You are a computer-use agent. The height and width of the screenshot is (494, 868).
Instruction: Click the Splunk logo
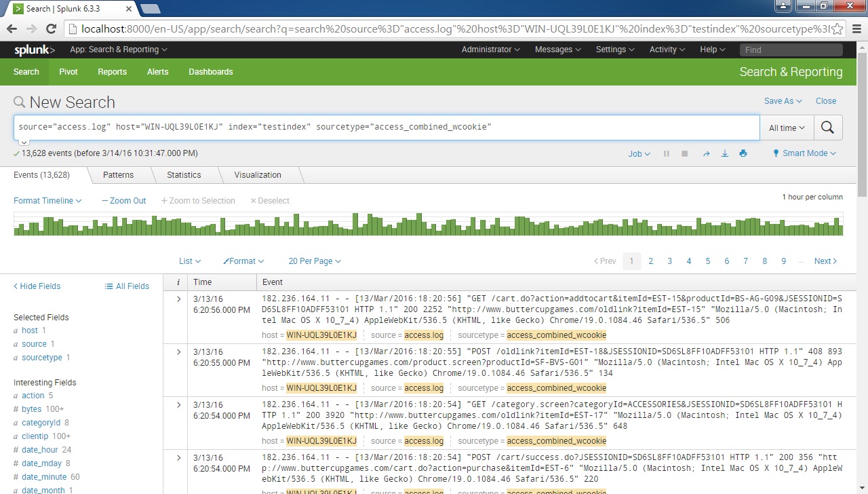coord(33,49)
